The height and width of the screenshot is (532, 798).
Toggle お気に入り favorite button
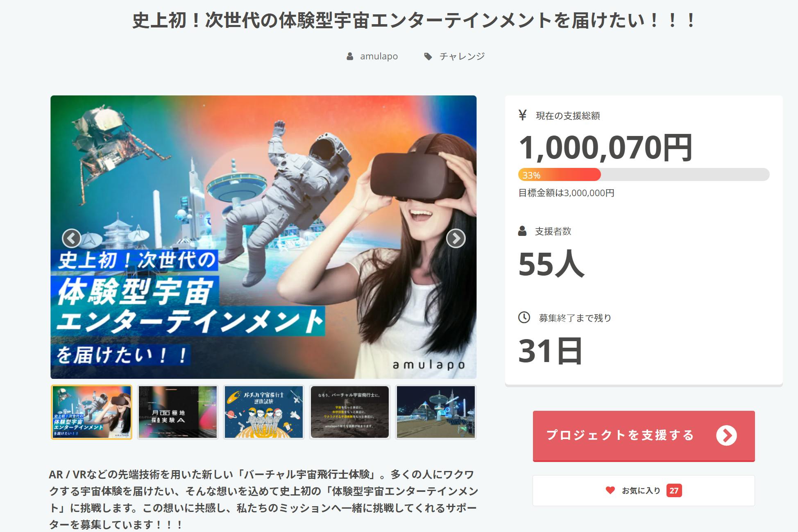pos(644,491)
